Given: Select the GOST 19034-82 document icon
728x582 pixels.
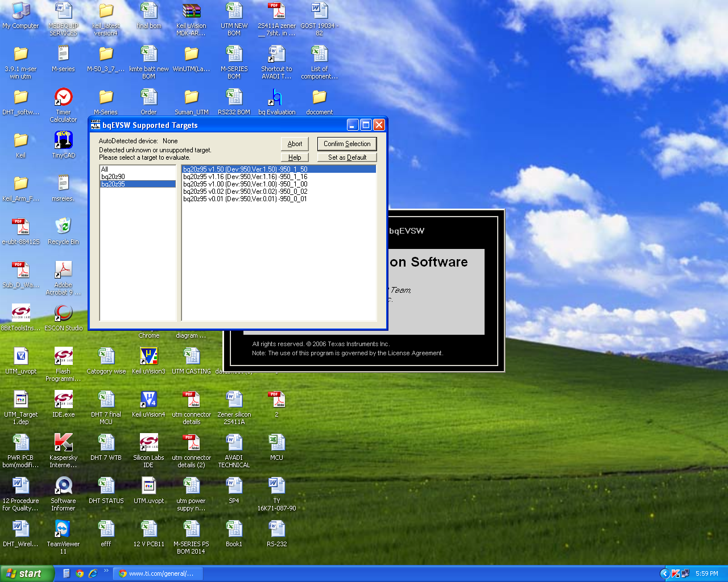Looking at the screenshot, I should coord(319,19).
